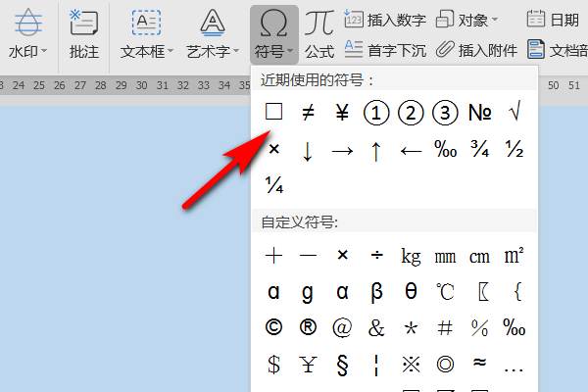Insert the circled number ① symbol
588x392 pixels.
click(376, 112)
